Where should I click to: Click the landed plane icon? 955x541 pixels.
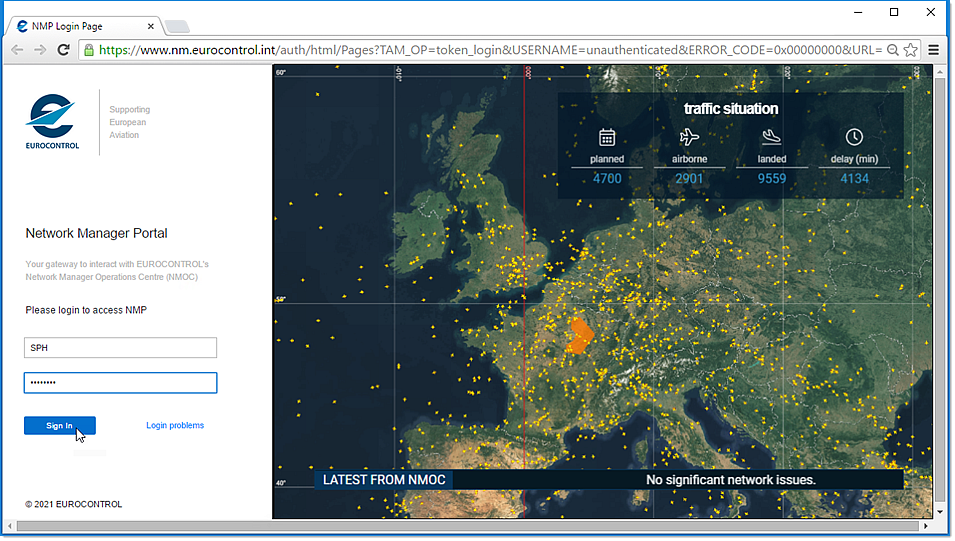[x=771, y=137]
